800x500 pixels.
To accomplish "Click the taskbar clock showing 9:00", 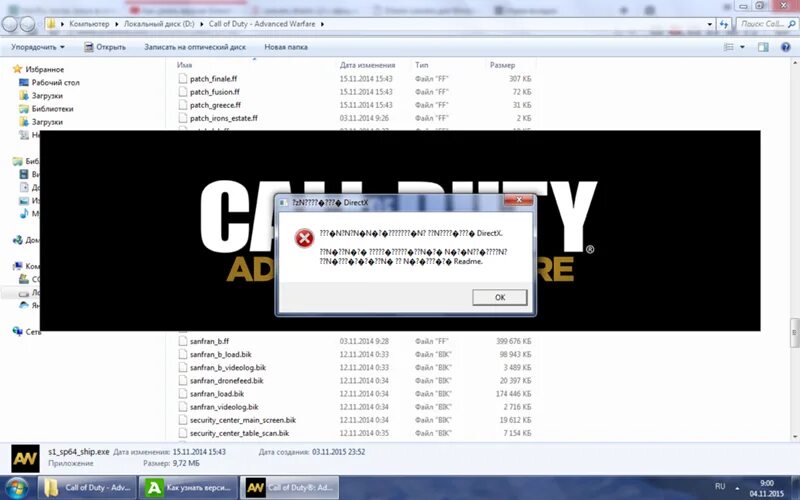I will point(766,488).
